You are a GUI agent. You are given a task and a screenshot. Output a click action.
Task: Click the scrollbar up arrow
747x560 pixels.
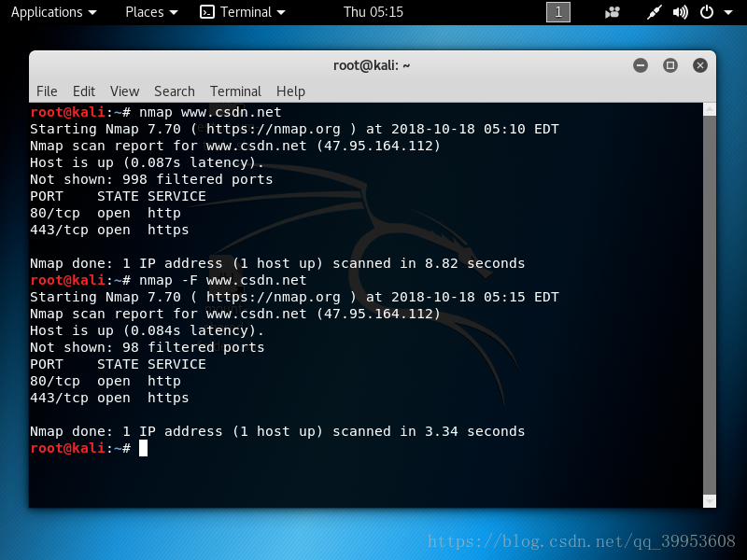pos(710,109)
